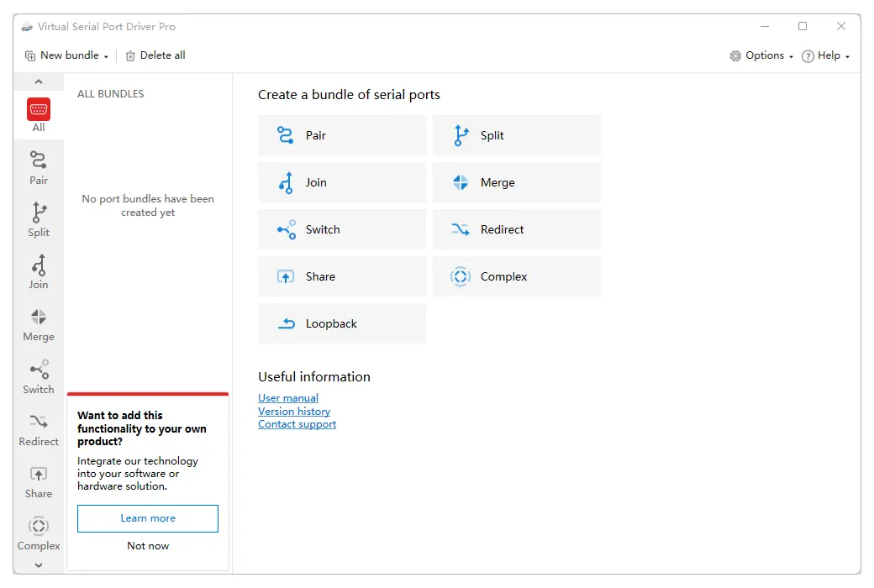Create a Share bundle from main panel
The height and width of the screenshot is (588, 874).
[x=342, y=276]
